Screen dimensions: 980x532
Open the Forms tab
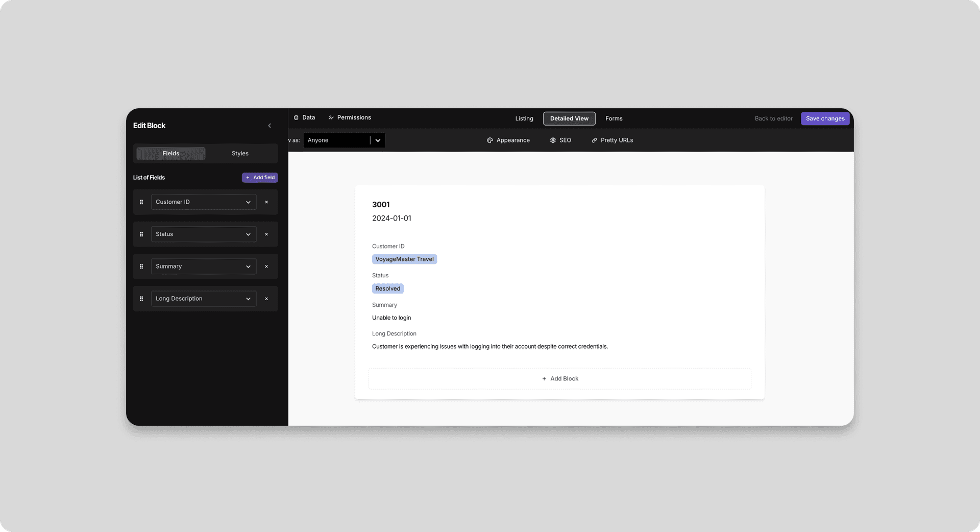[614, 118]
